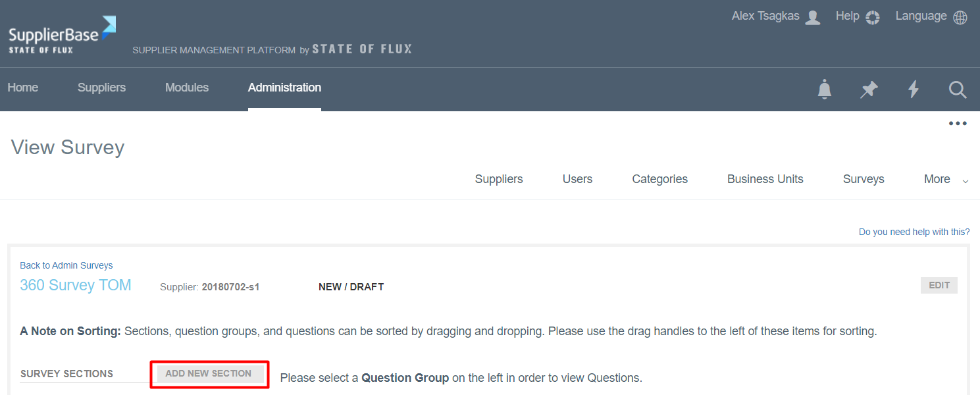Select the Administration tab

point(284,88)
